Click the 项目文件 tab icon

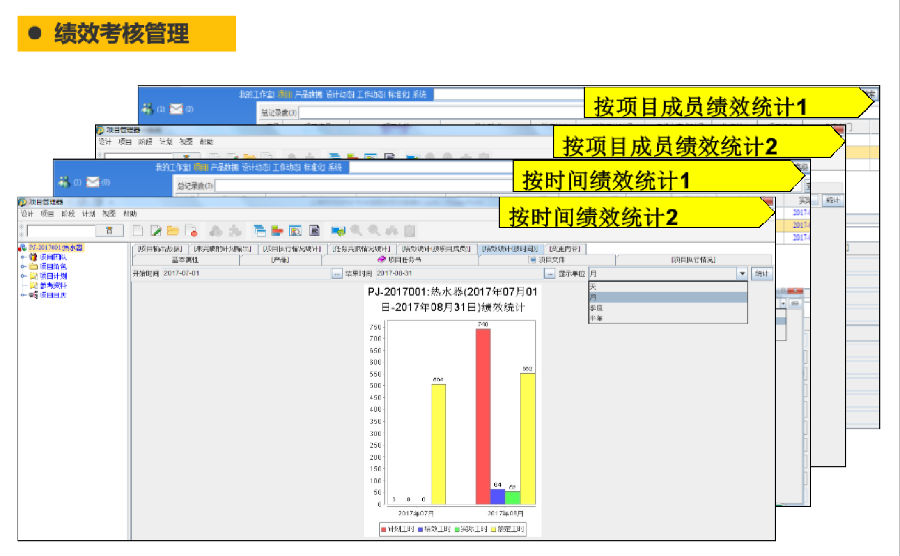coord(533,260)
